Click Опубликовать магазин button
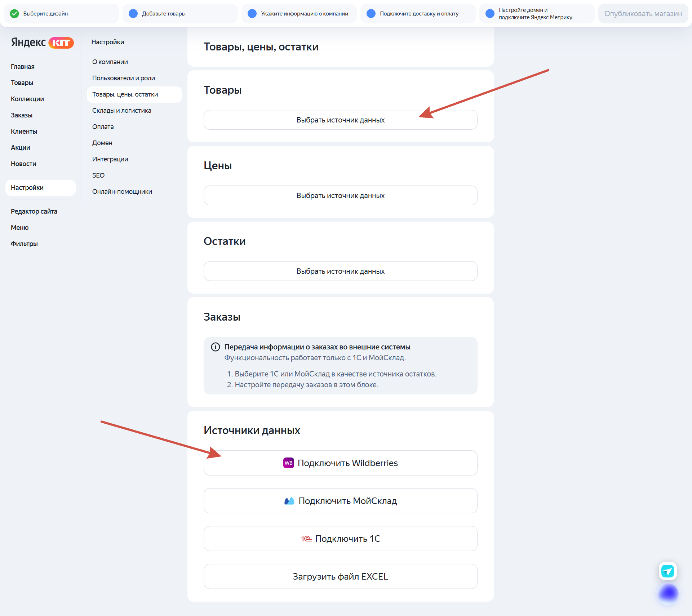This screenshot has height=616, width=692. click(x=643, y=14)
